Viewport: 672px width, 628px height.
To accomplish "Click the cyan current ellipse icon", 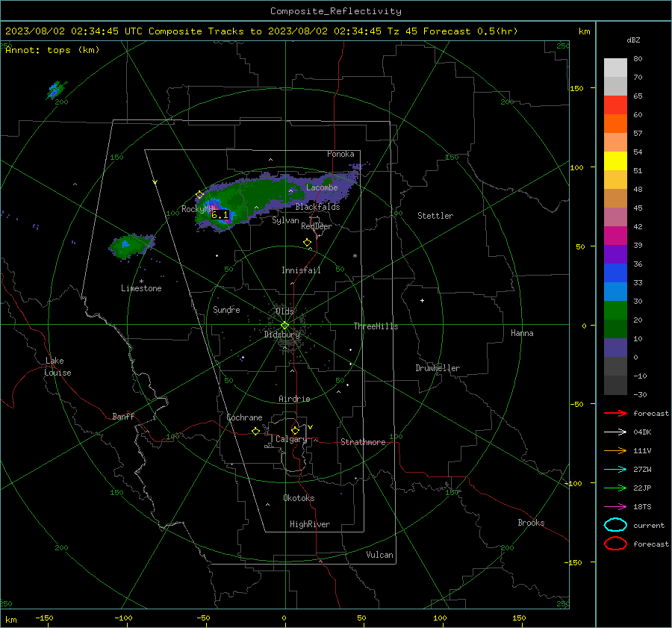I will pyautogui.click(x=615, y=525).
